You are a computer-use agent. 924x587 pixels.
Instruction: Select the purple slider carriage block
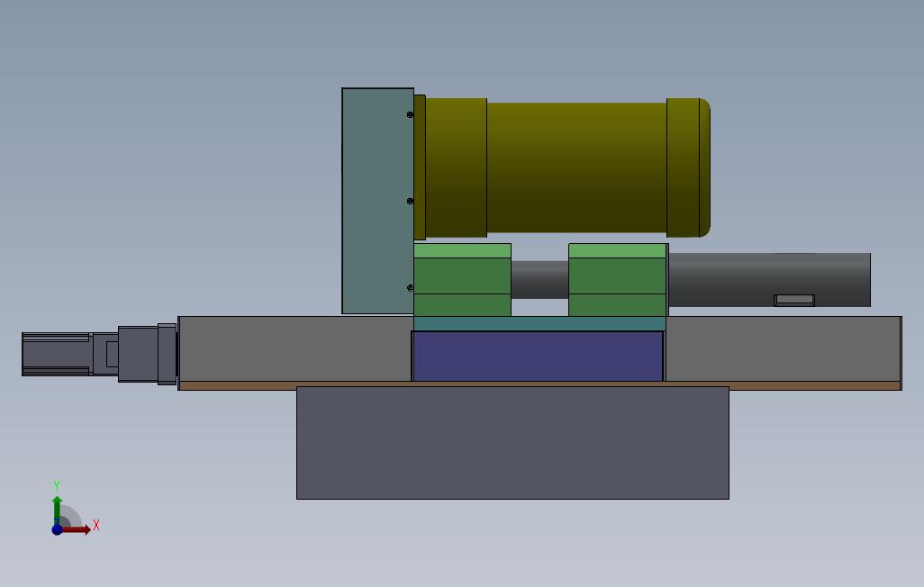(538, 356)
